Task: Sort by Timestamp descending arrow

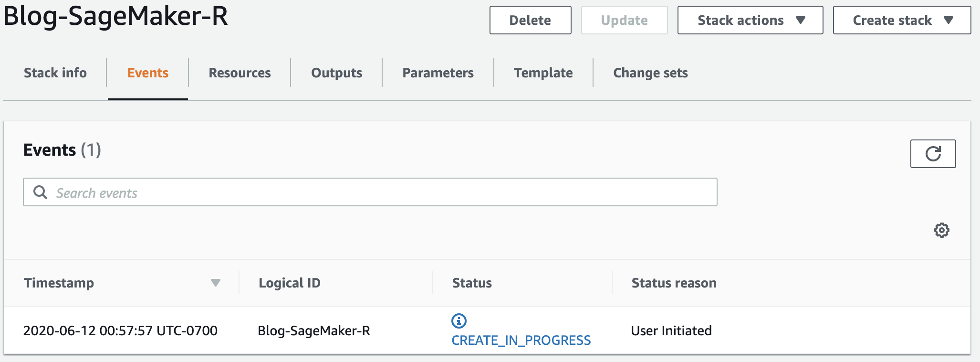Action: pyautogui.click(x=216, y=283)
